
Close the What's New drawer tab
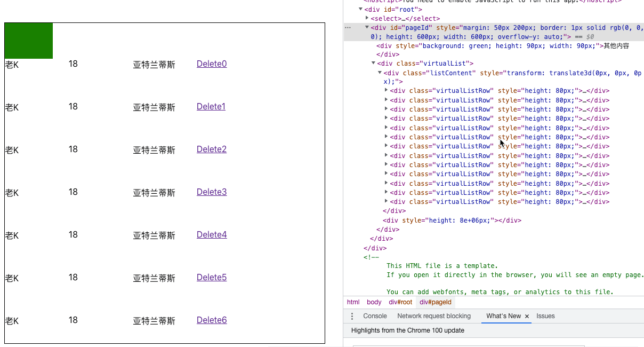pyautogui.click(x=527, y=317)
